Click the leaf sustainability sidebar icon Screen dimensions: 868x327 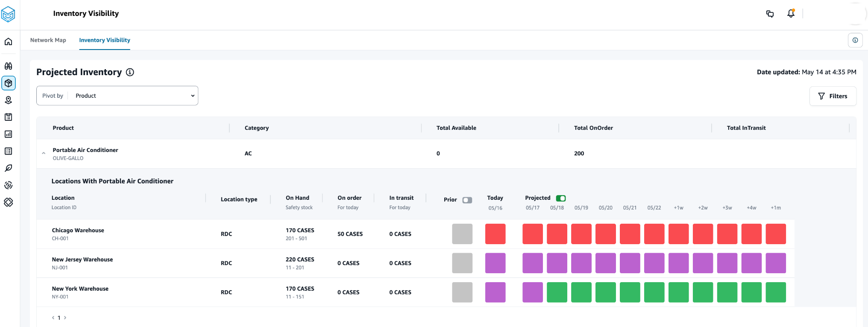click(8, 168)
